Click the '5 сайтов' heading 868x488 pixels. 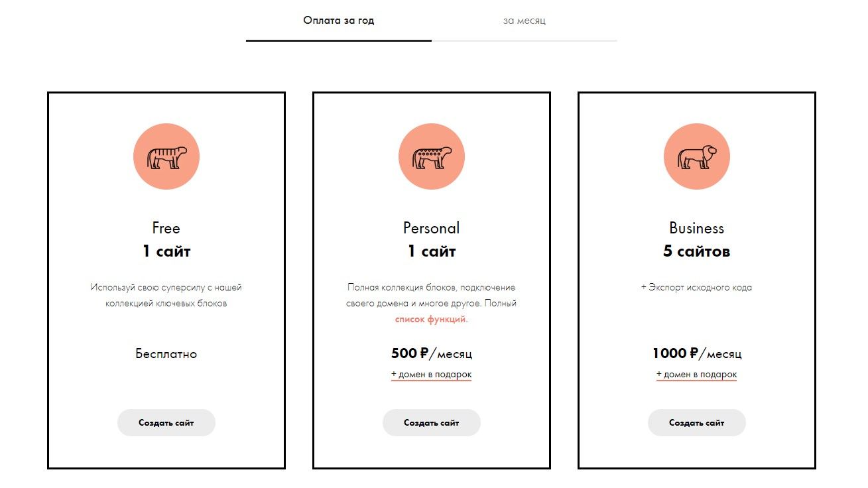point(697,251)
